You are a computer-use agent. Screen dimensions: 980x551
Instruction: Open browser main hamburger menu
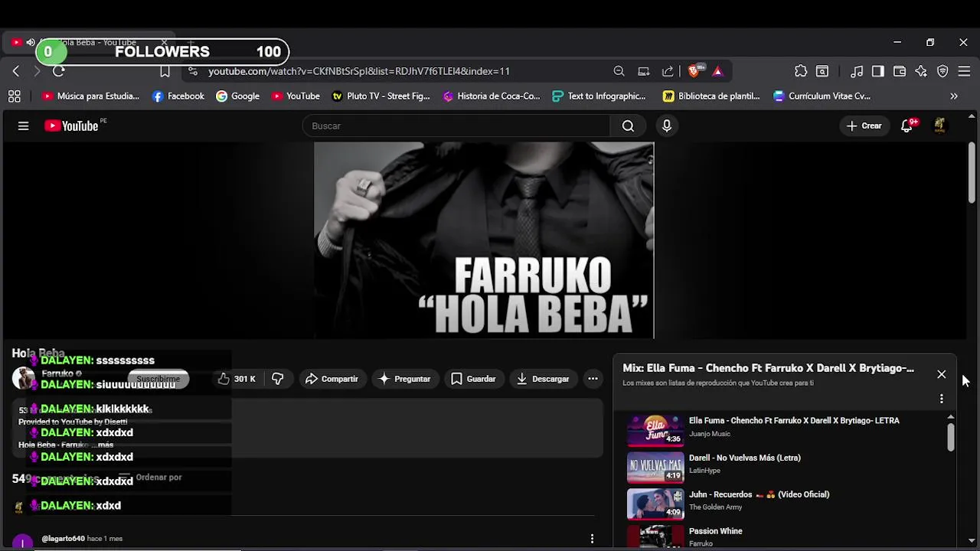(x=964, y=71)
